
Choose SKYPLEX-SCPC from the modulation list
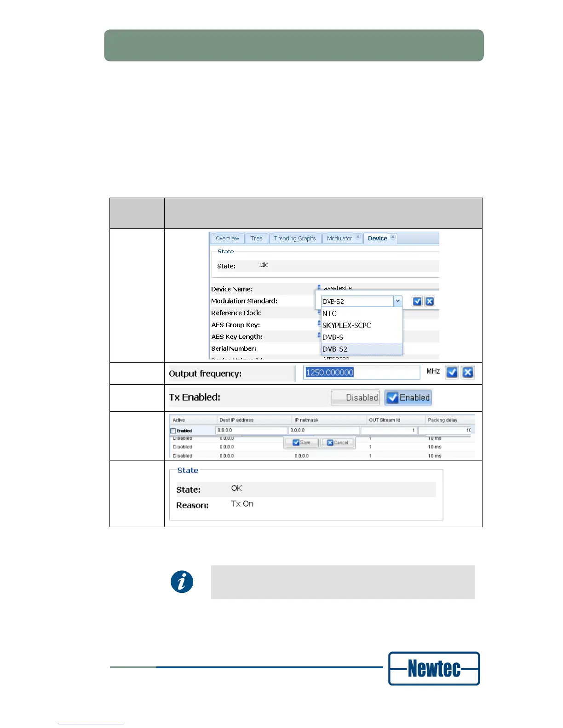(361, 325)
